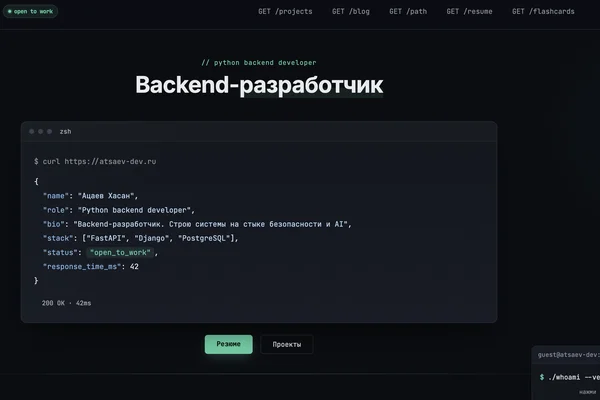Image resolution: width=600 pixels, height=400 pixels.
Task: Click the "stack" FastAPI Django PostgreSQL line
Action: pyautogui.click(x=140, y=238)
